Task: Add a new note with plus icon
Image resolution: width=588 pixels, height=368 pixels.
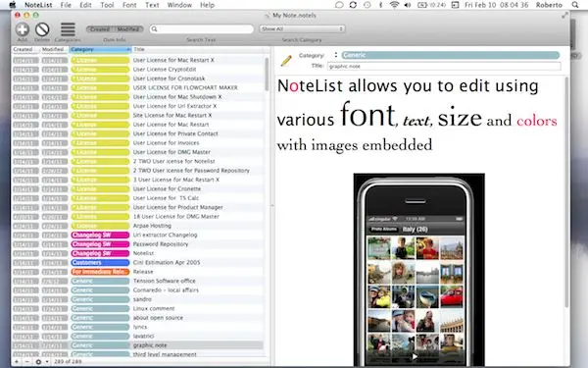Action: point(23,29)
